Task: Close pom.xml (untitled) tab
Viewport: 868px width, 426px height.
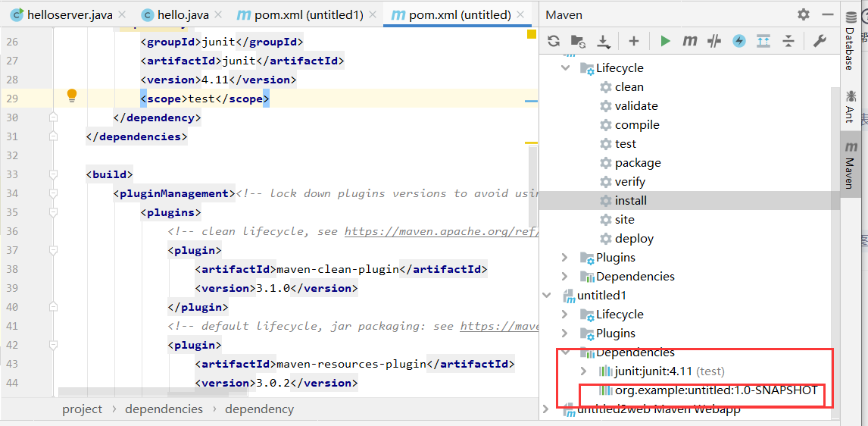Action: [x=521, y=15]
